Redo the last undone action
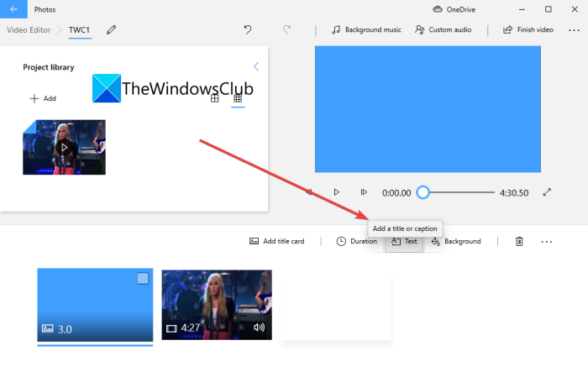Image resolution: width=588 pixels, height=372 pixels. (x=287, y=29)
